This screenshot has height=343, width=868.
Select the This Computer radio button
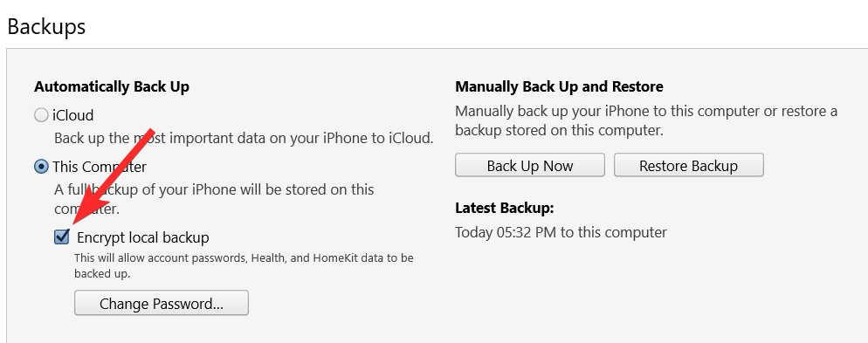pyautogui.click(x=41, y=167)
